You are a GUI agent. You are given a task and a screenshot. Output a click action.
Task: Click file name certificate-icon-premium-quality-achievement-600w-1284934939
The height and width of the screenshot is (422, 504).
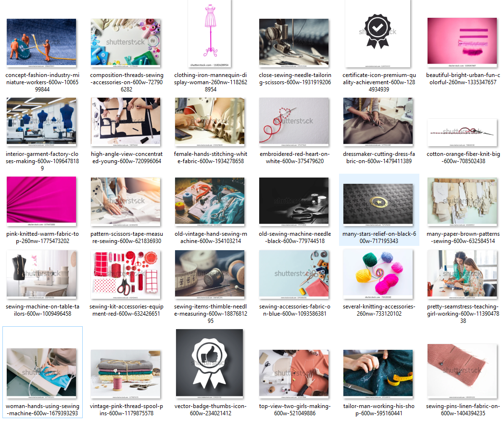point(379,82)
